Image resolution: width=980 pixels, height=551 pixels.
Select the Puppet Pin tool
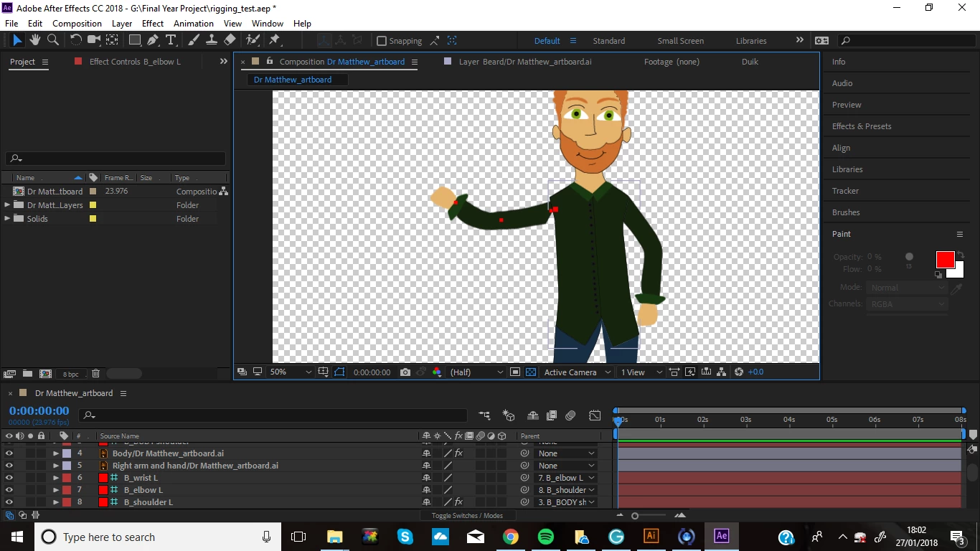pyautogui.click(x=274, y=40)
